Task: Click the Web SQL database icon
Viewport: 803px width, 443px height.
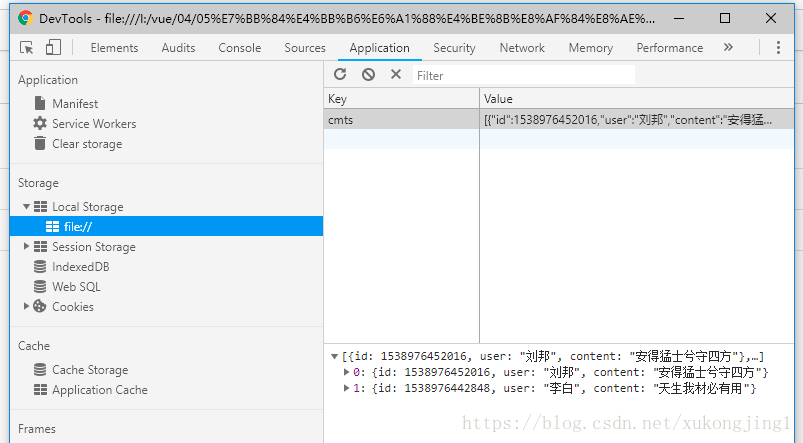Action: tap(40, 286)
